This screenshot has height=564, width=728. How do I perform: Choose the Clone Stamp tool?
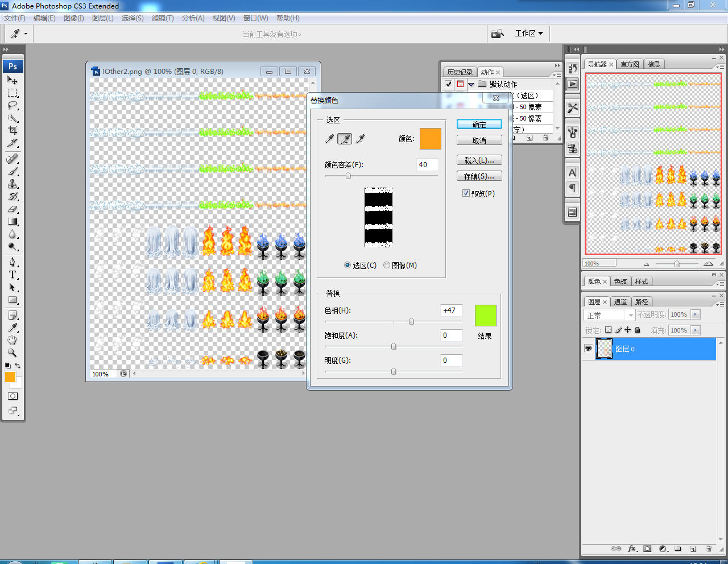(13, 184)
